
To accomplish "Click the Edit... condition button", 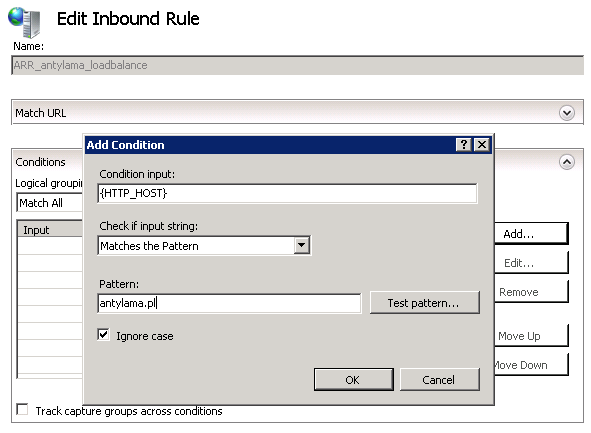I will [x=531, y=263].
